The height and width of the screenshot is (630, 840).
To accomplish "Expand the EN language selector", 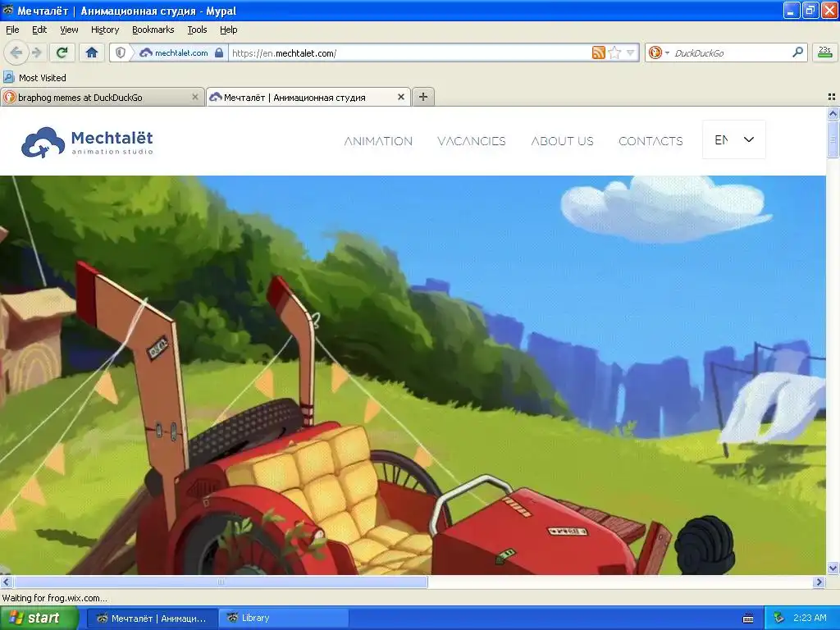I will [734, 139].
